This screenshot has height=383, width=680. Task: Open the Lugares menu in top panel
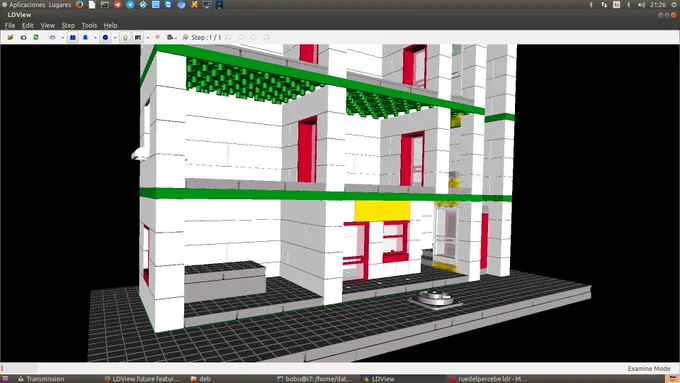tap(60, 5)
